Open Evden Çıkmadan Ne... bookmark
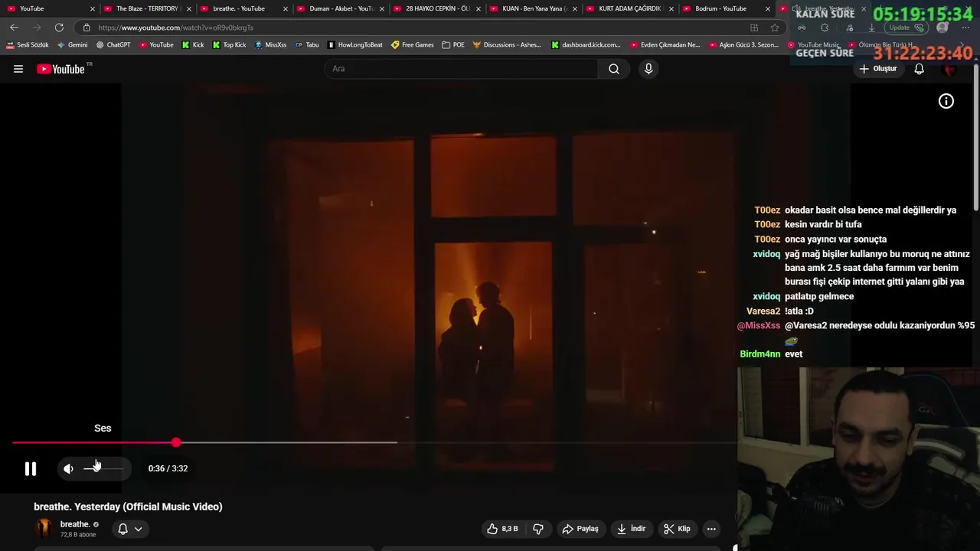Image resolution: width=980 pixels, height=551 pixels. point(665,44)
